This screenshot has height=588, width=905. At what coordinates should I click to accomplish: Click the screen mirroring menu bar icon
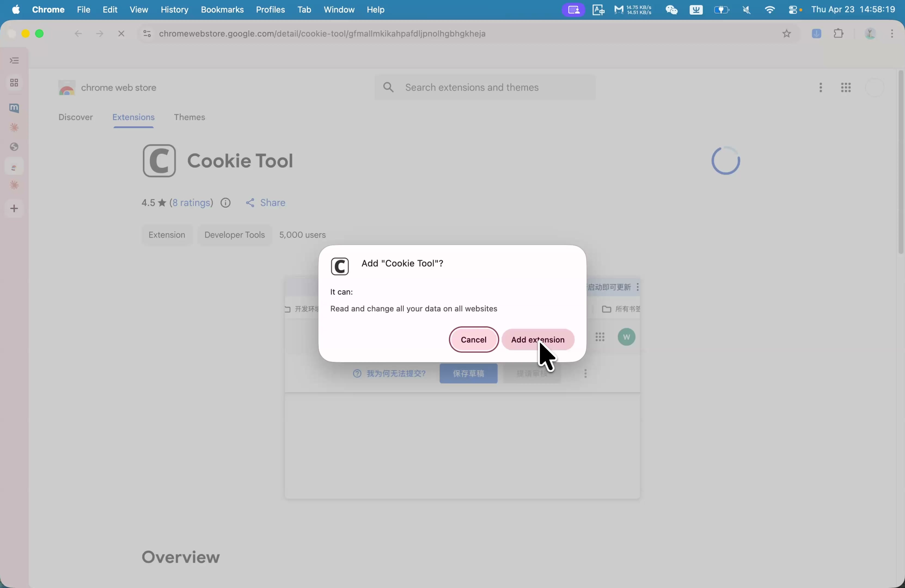click(573, 10)
